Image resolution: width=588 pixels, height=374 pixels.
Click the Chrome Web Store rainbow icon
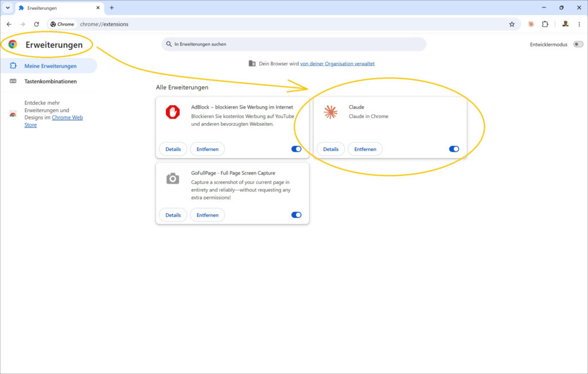point(13,114)
